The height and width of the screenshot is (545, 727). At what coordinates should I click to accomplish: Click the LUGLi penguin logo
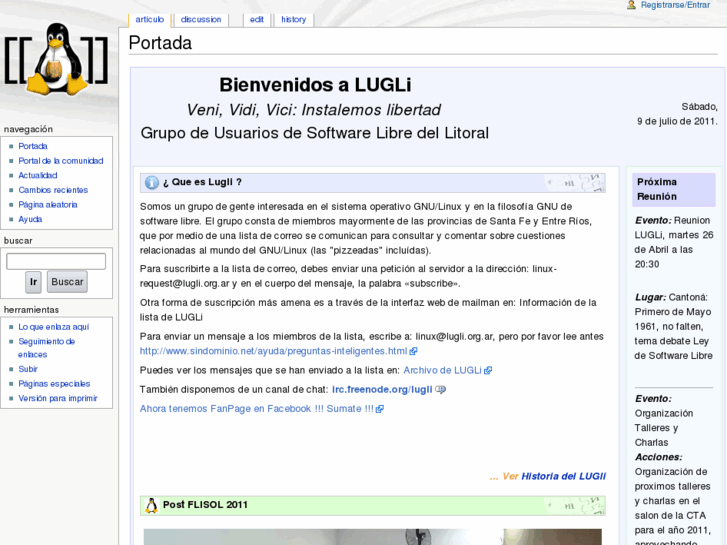(x=57, y=60)
